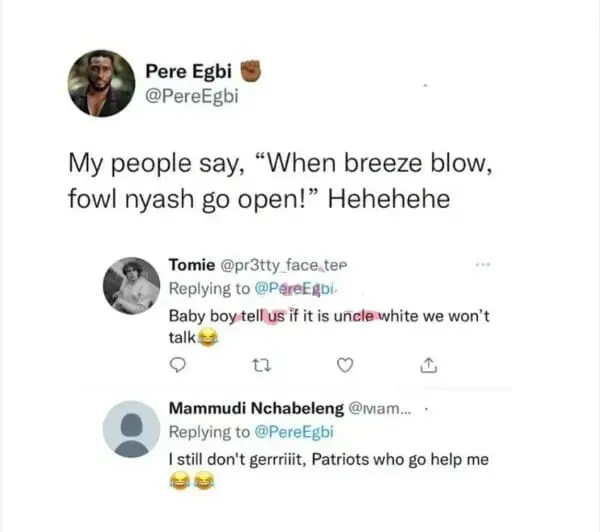Share Tomie's reply using the share icon

[x=430, y=368]
